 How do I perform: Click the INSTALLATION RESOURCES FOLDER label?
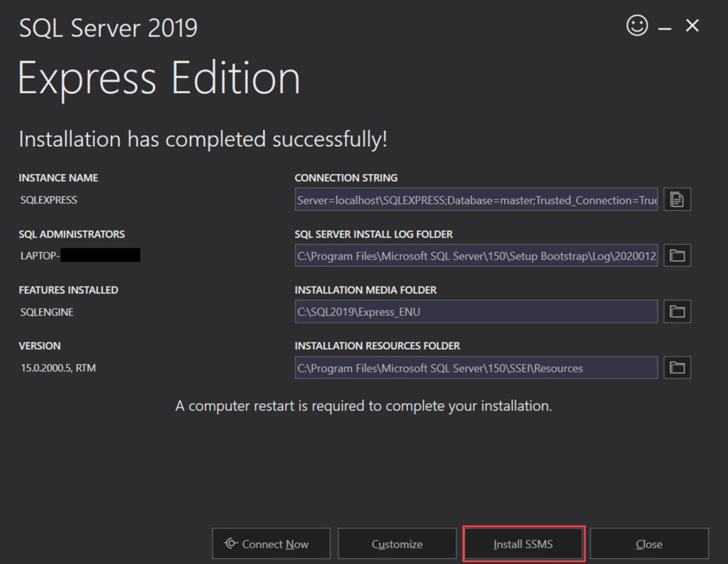(x=377, y=345)
